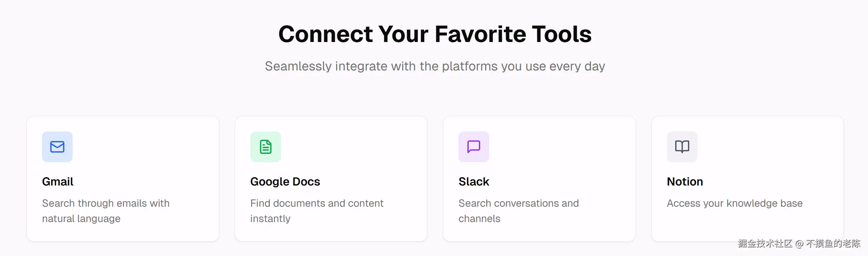Select the Gmail card title
This screenshot has height=256, width=868.
click(58, 182)
